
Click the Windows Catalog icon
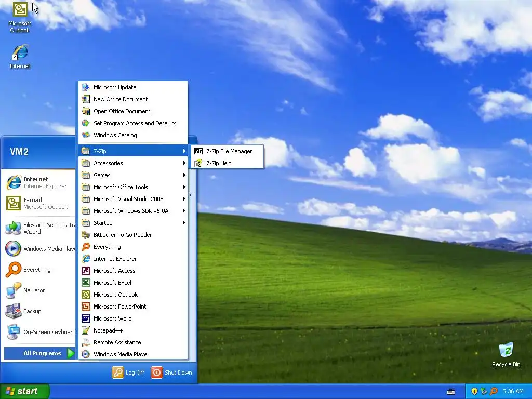(x=86, y=135)
